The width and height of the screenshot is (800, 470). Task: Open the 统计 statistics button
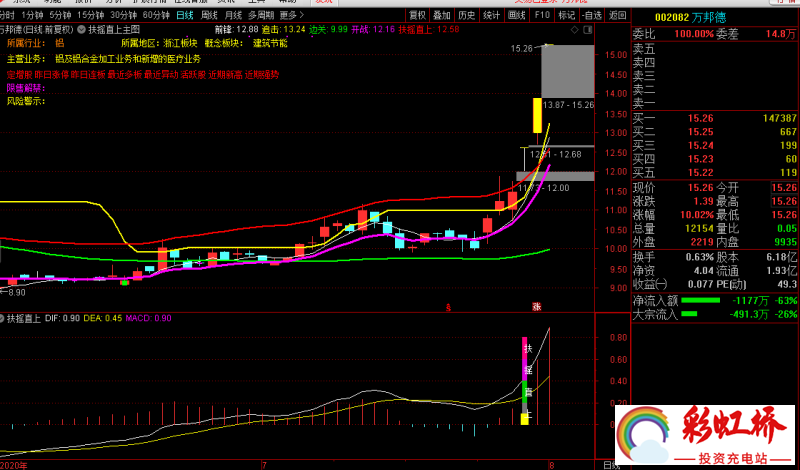pos(492,15)
